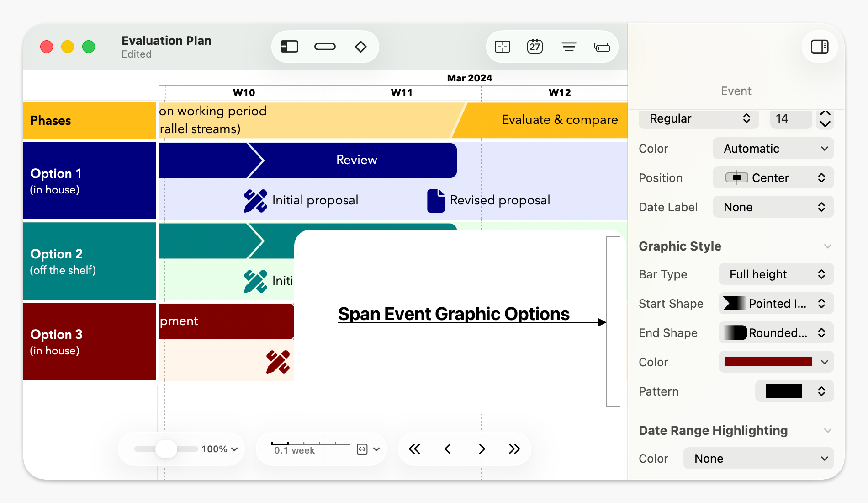Collapse the Date Range Highlighting section

pos(828,430)
